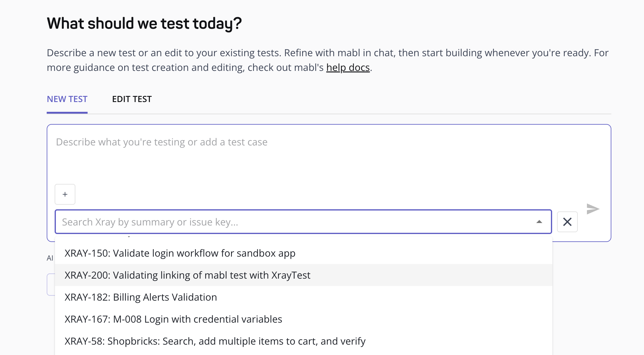Click the purple underline beneath NEW TEST
This screenshot has height=355, width=644.
[67, 113]
